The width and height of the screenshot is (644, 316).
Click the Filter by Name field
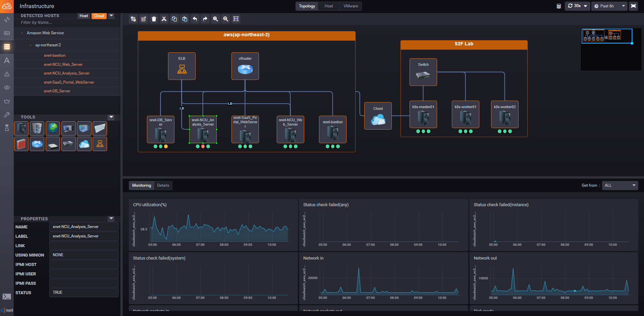[67, 22]
